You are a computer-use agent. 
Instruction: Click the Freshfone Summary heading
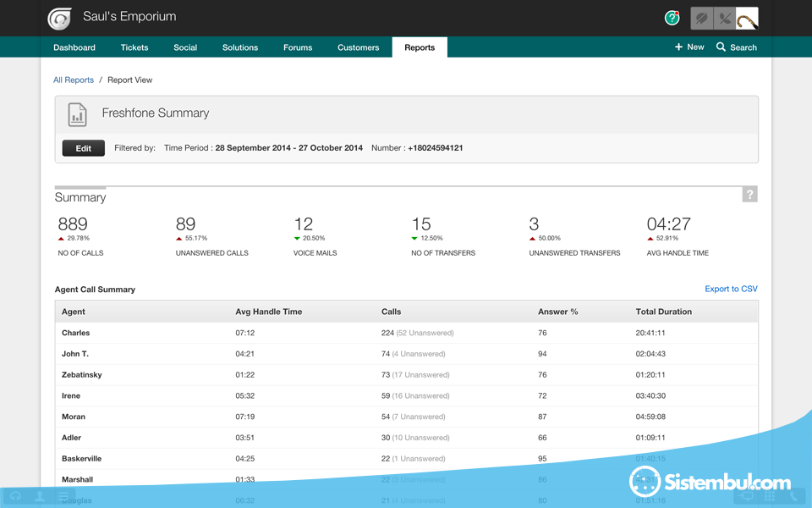tap(156, 113)
